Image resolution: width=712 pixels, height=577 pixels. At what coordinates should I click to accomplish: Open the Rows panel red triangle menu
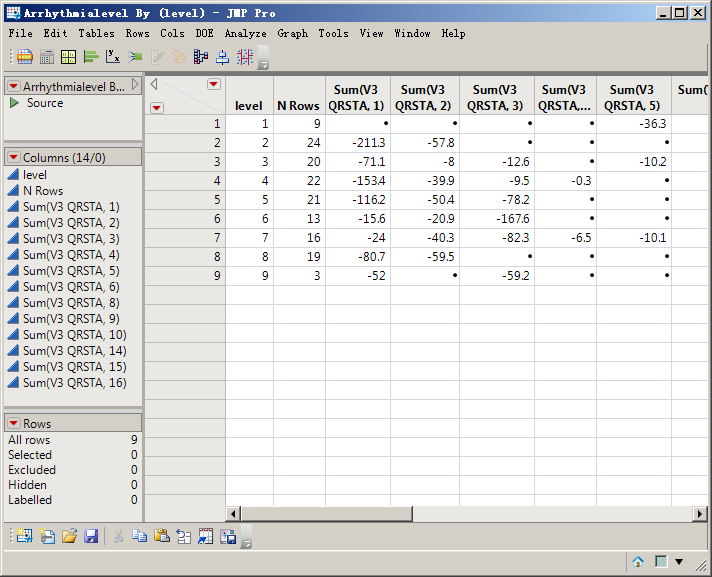click(x=13, y=424)
